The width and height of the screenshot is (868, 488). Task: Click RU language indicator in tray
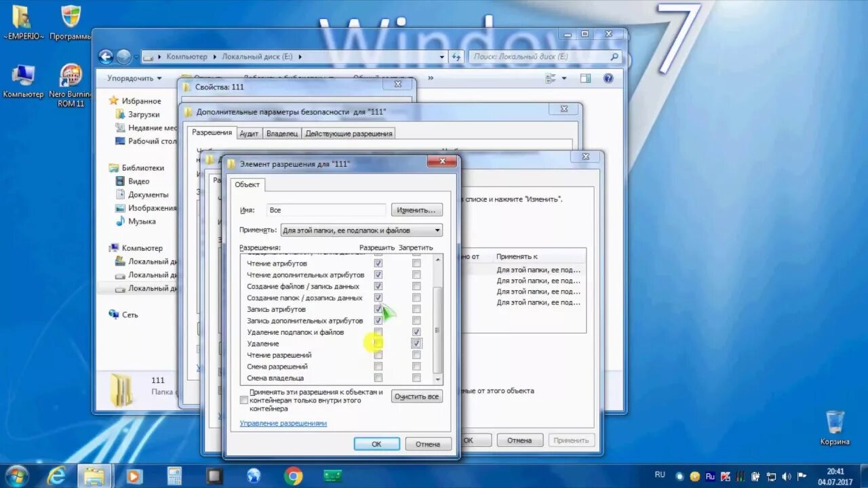tap(660, 475)
